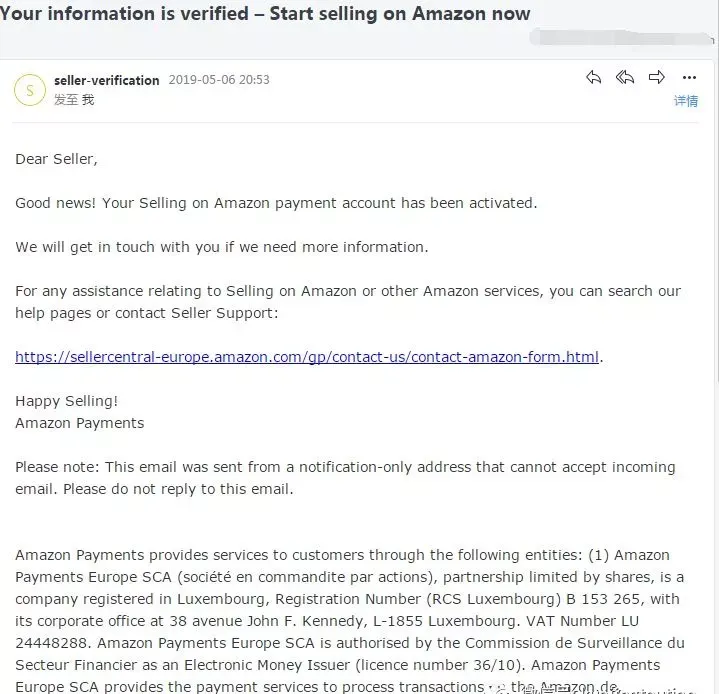The width and height of the screenshot is (719, 694).
Task: Click the 'Dear Seller,' greeting line
Action: click(56, 159)
